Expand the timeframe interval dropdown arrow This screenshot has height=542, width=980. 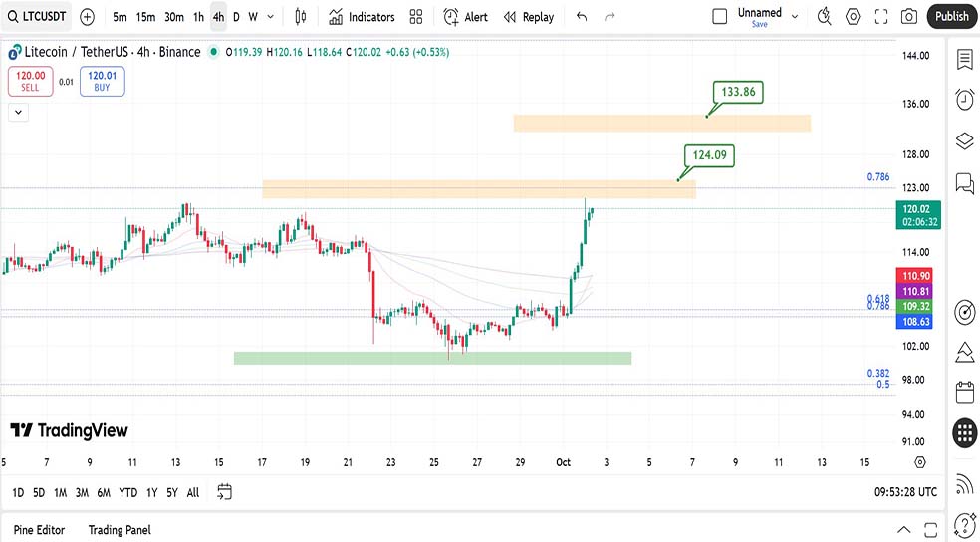pos(271,17)
